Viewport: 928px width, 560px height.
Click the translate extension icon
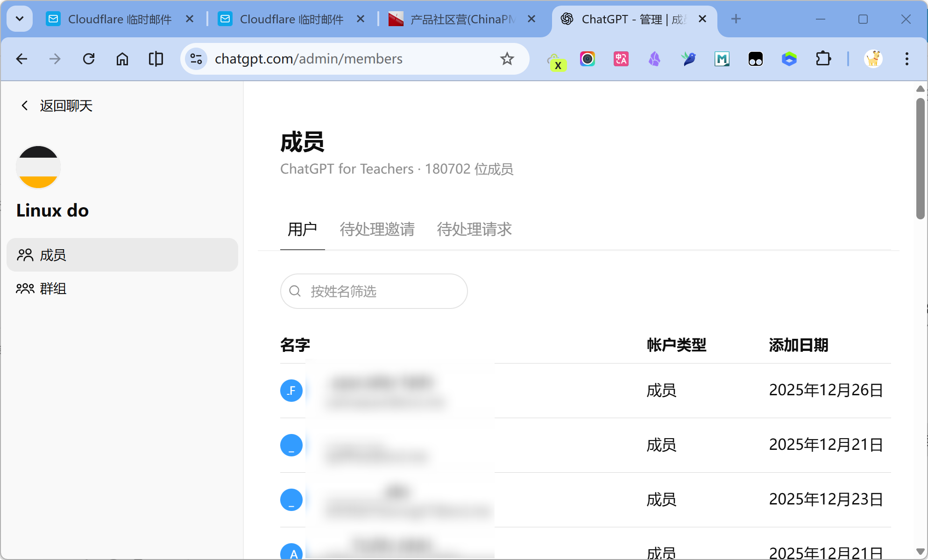click(x=621, y=59)
